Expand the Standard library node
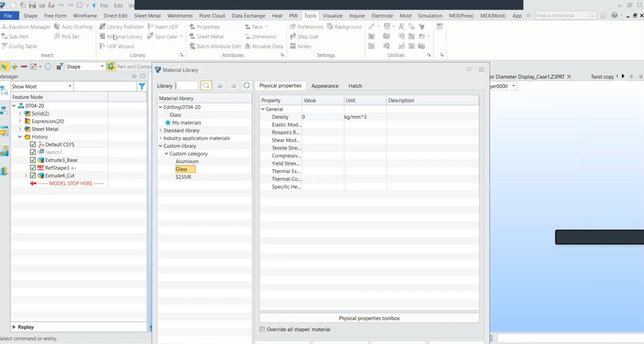 pyautogui.click(x=161, y=130)
